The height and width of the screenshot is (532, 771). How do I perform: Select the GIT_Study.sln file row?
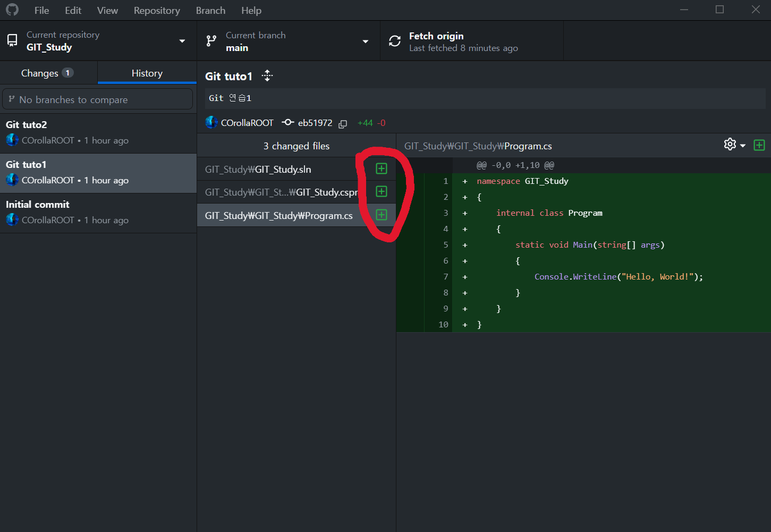(296, 169)
